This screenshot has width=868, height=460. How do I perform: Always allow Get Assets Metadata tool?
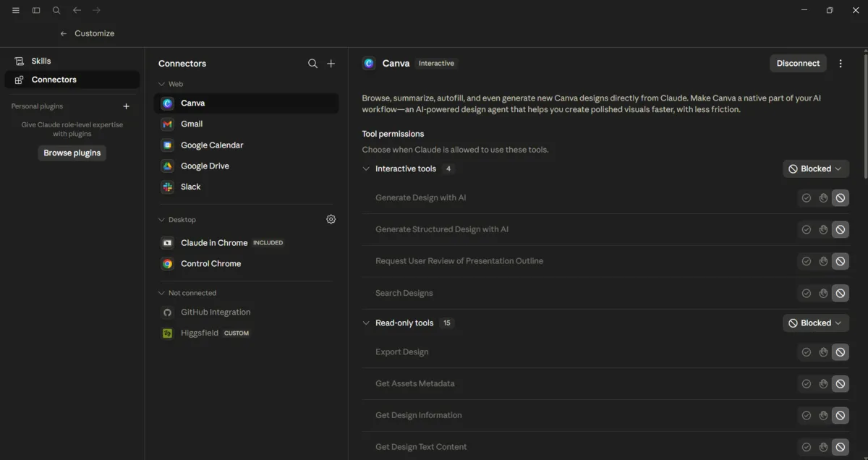tap(807, 383)
